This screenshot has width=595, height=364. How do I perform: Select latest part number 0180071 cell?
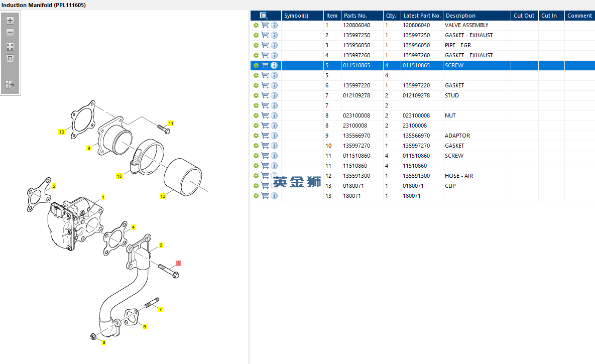(x=422, y=186)
